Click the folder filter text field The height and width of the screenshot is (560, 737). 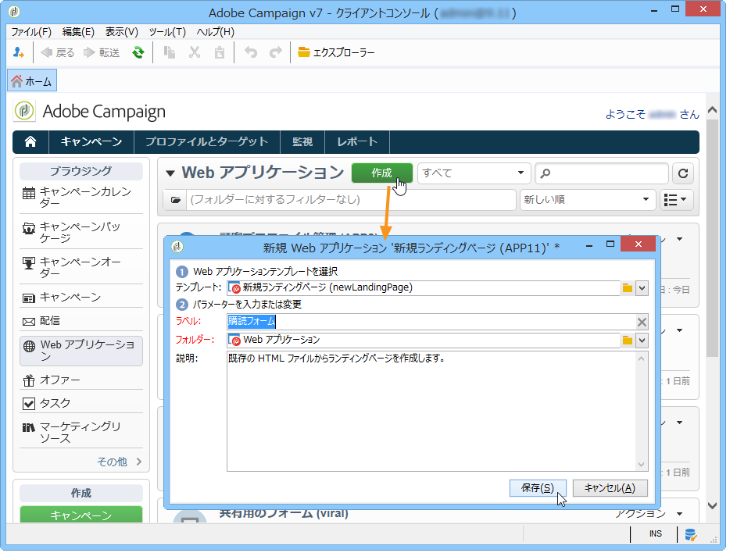[351, 200]
